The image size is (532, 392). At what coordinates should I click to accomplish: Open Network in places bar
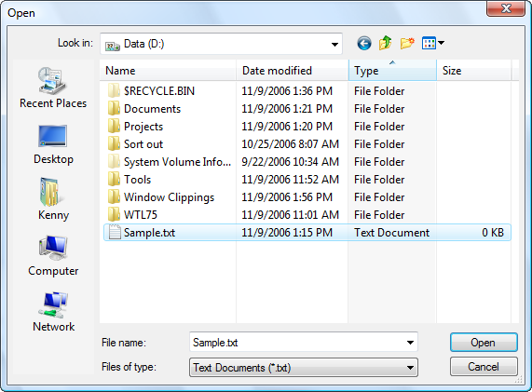pos(53,312)
